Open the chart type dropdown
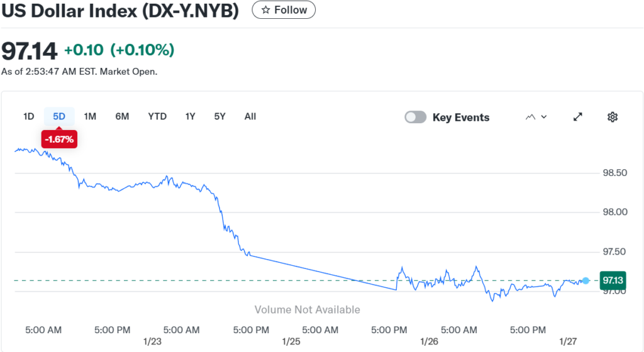The height and width of the screenshot is (352, 644). pyautogui.click(x=536, y=117)
